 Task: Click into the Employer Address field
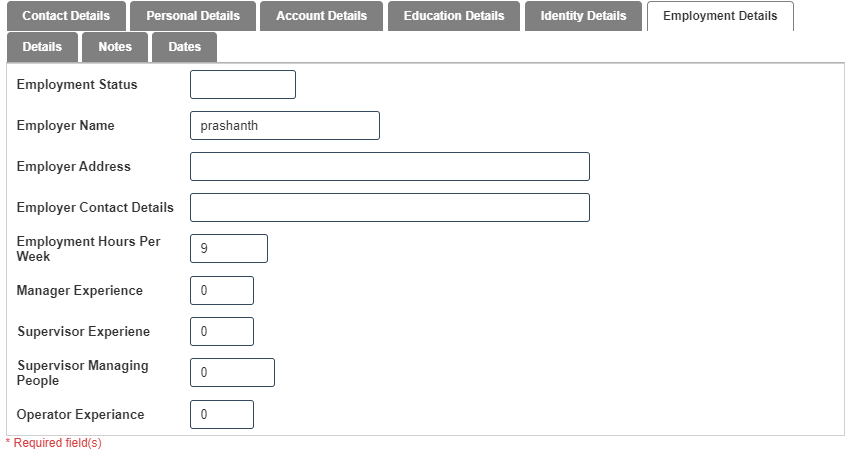[x=389, y=167]
